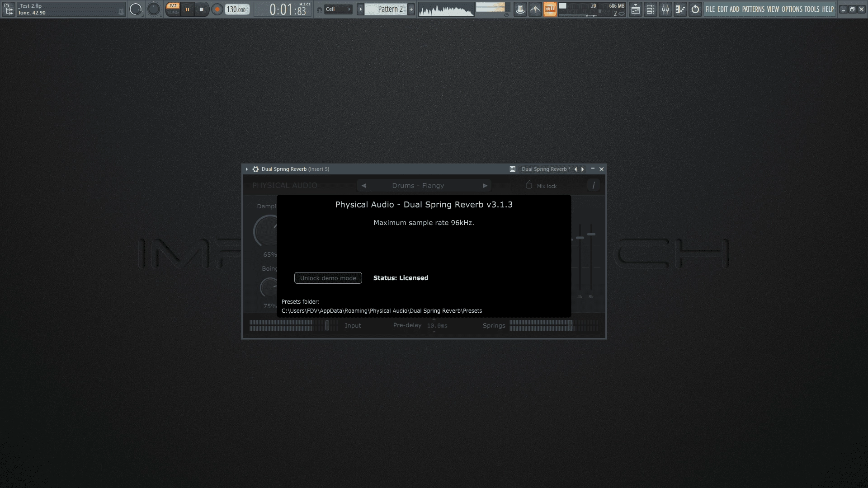Open the Channel rack view
This screenshot has width=868, height=488.
click(x=651, y=9)
